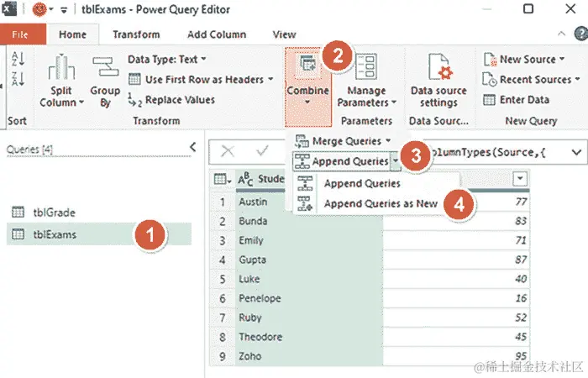Open New Source dropdown arrow
Viewport: 588px width, 378px height.
point(562,59)
